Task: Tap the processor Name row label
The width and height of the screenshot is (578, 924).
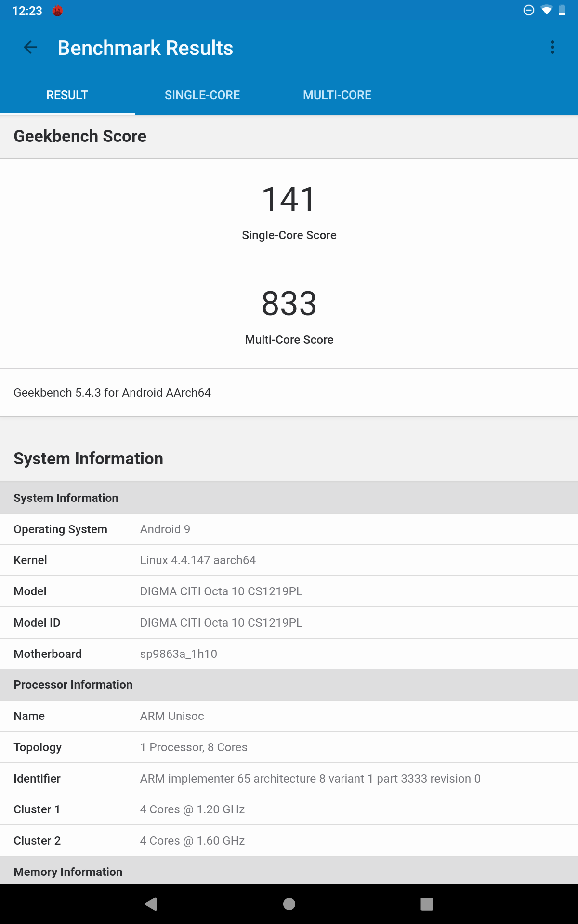Action: click(29, 716)
